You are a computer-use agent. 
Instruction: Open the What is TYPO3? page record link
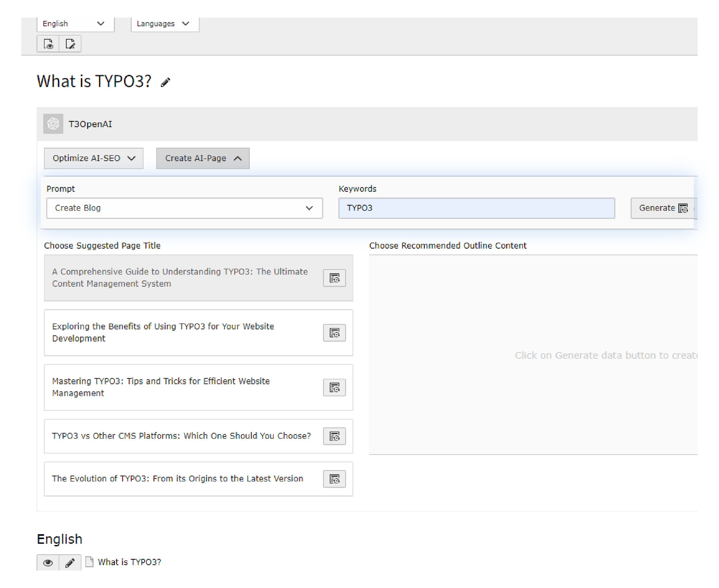tap(129, 562)
